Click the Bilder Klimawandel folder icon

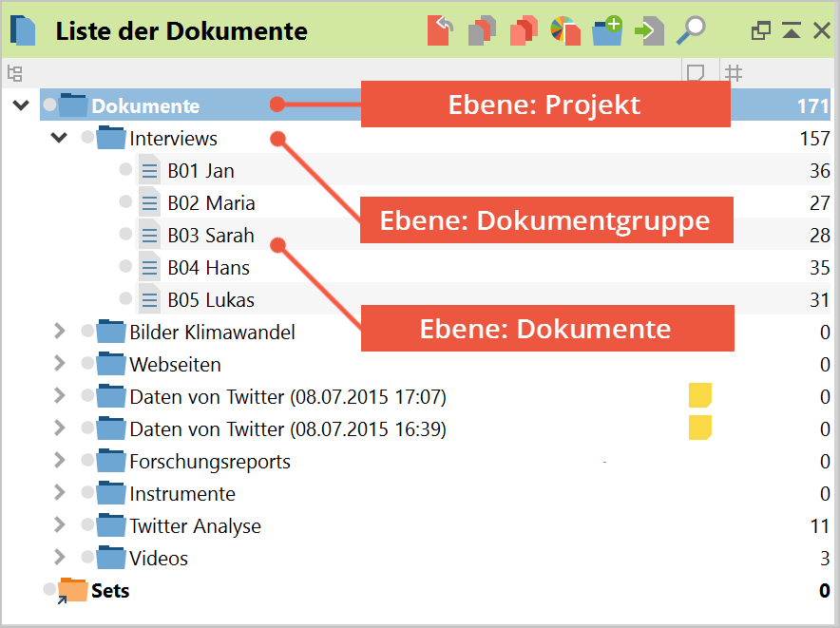click(111, 332)
